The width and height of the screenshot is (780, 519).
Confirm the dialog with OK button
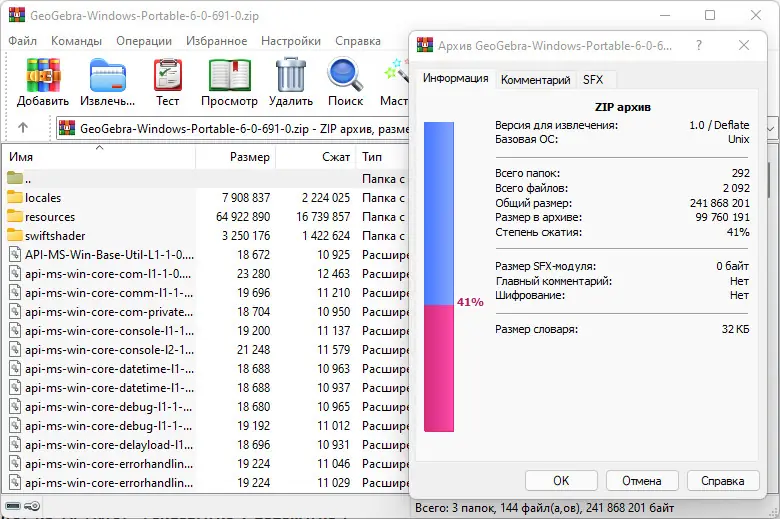pos(561,481)
